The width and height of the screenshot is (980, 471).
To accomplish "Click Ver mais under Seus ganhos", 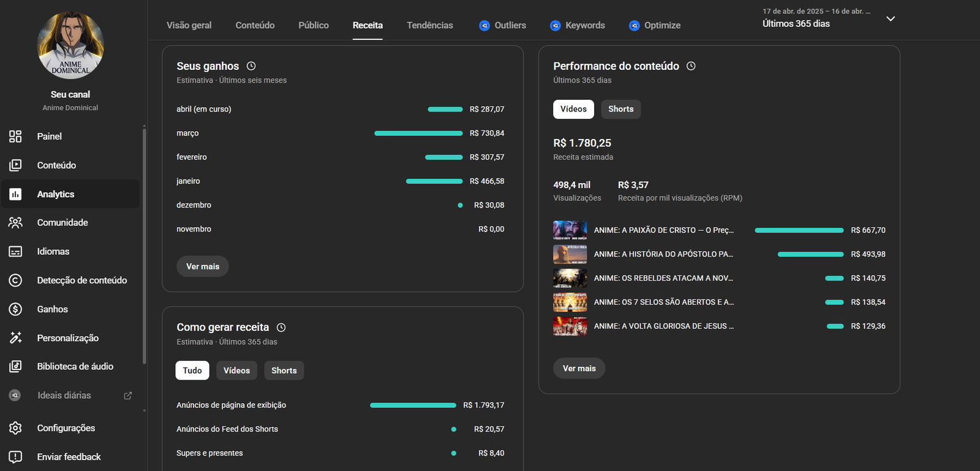I will 203,266.
